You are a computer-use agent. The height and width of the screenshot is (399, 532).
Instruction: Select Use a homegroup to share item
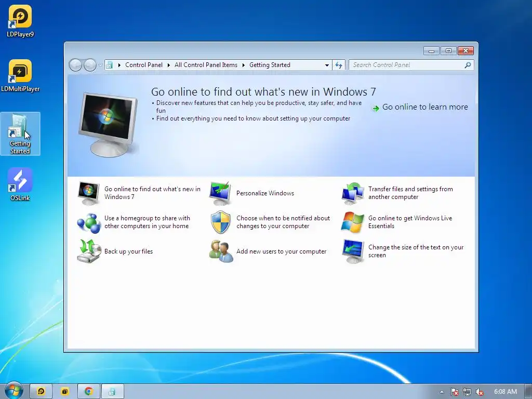(147, 222)
